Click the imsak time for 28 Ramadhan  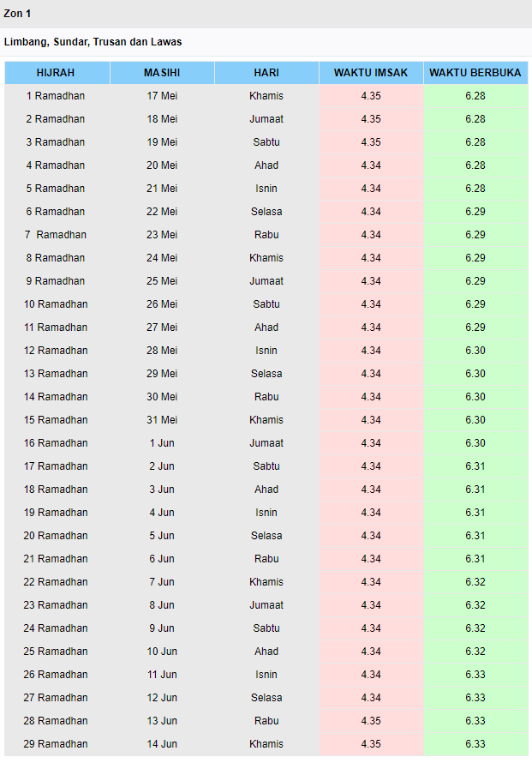[x=371, y=721]
